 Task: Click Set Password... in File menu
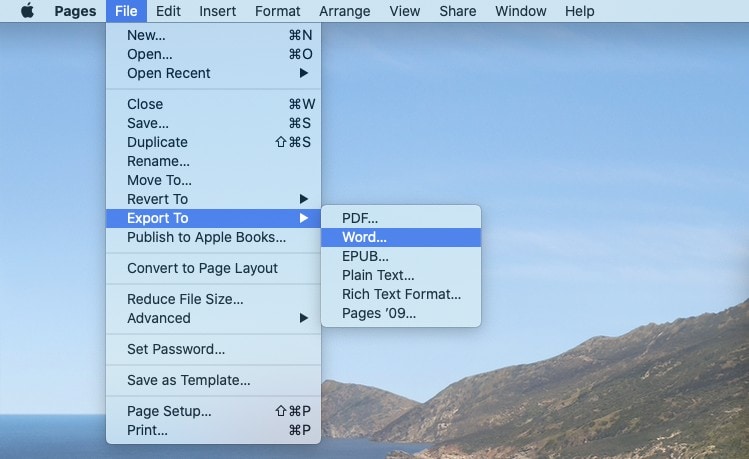[x=176, y=349]
